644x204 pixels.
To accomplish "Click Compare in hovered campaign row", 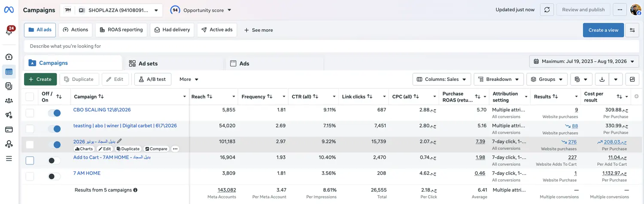I will click(156, 149).
